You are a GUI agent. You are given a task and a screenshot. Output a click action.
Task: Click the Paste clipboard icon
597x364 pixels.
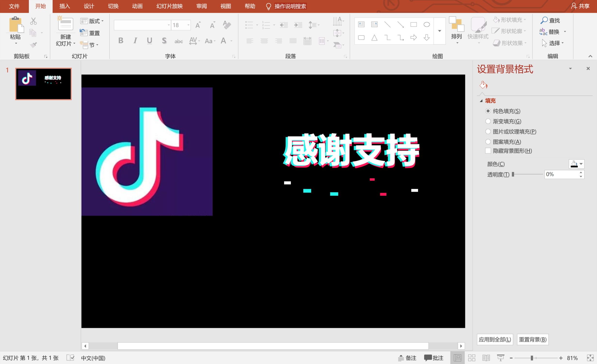[16, 25]
